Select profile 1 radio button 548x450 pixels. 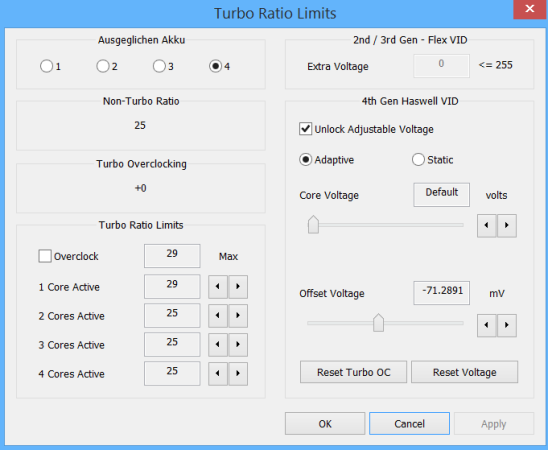(x=46, y=66)
